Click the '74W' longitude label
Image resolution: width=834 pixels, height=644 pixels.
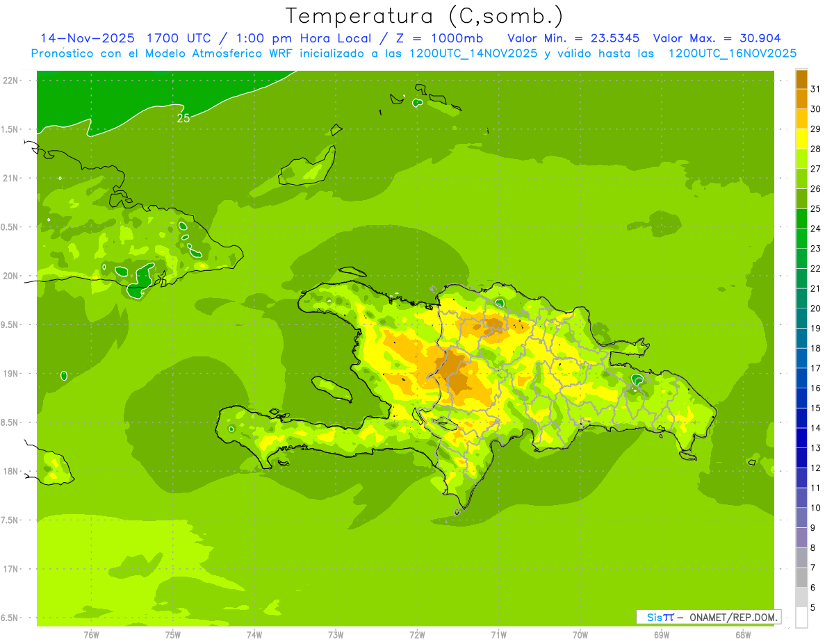click(254, 635)
